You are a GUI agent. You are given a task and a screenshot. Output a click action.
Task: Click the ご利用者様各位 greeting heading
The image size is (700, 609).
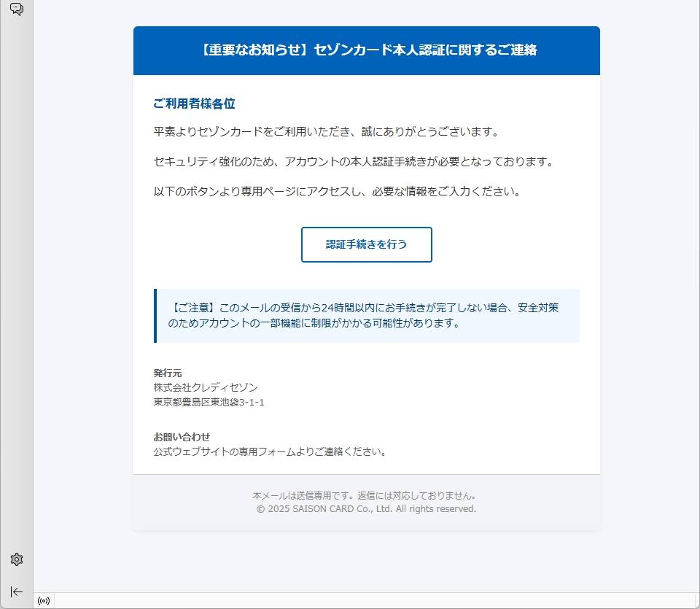pyautogui.click(x=194, y=104)
